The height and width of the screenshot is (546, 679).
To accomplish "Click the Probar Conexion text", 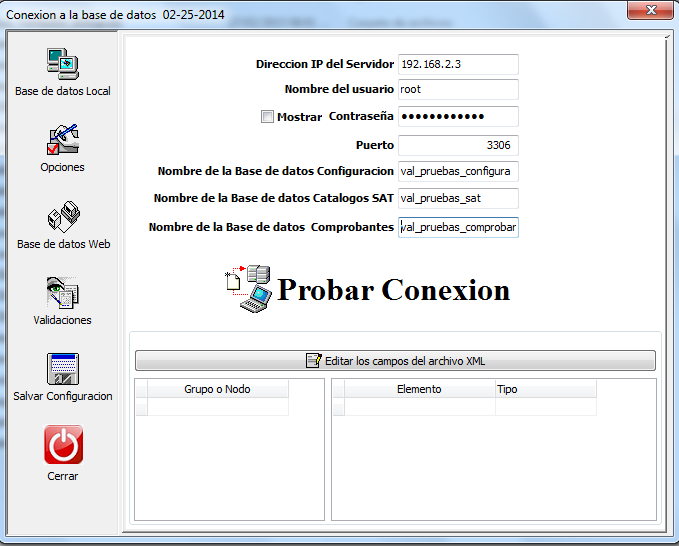I will 394,290.
